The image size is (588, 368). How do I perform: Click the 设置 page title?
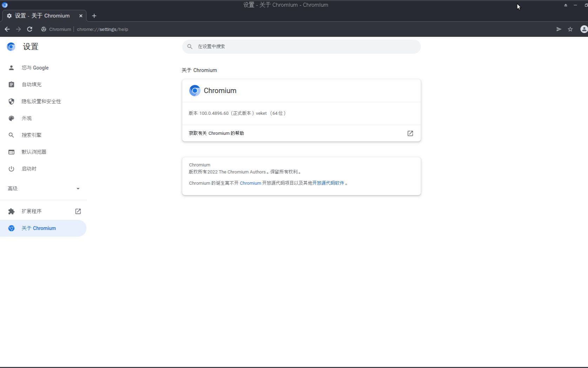(31, 47)
